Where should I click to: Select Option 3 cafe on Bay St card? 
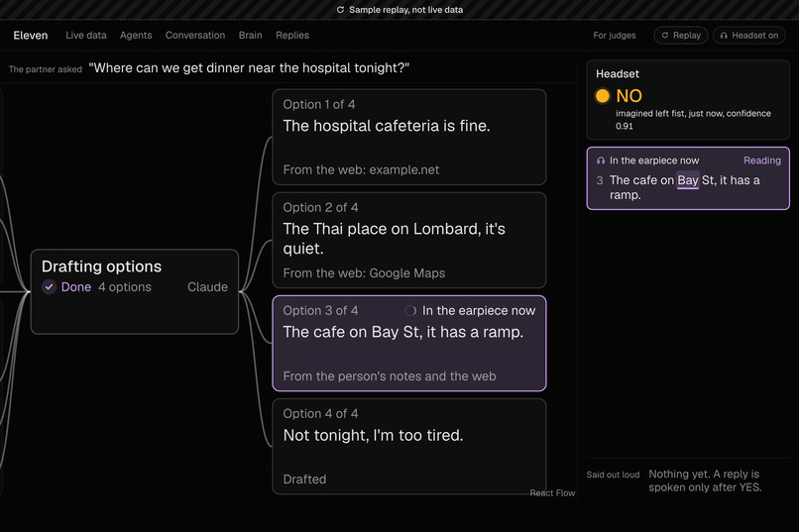point(409,343)
